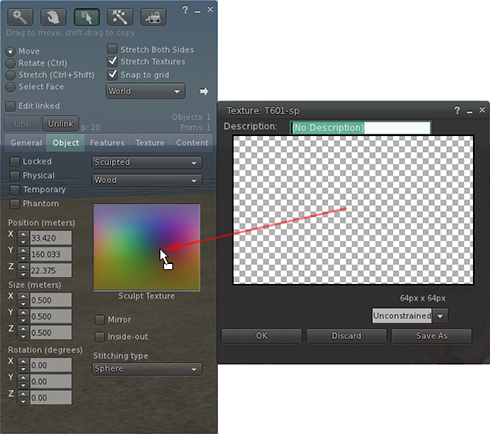Enable the Edit linked checkbox
The height and width of the screenshot is (434, 490).
pyautogui.click(x=11, y=106)
